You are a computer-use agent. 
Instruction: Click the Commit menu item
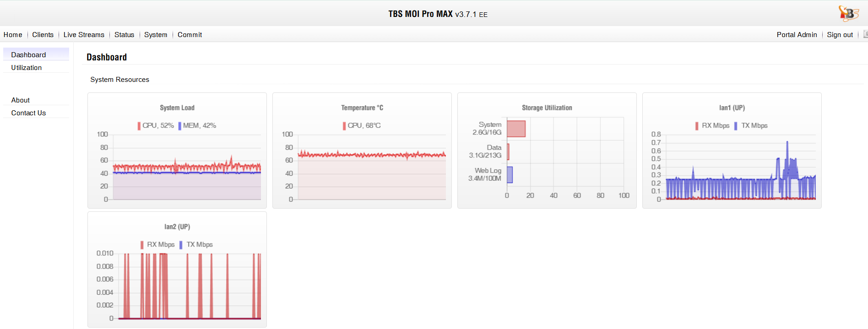[x=190, y=35]
